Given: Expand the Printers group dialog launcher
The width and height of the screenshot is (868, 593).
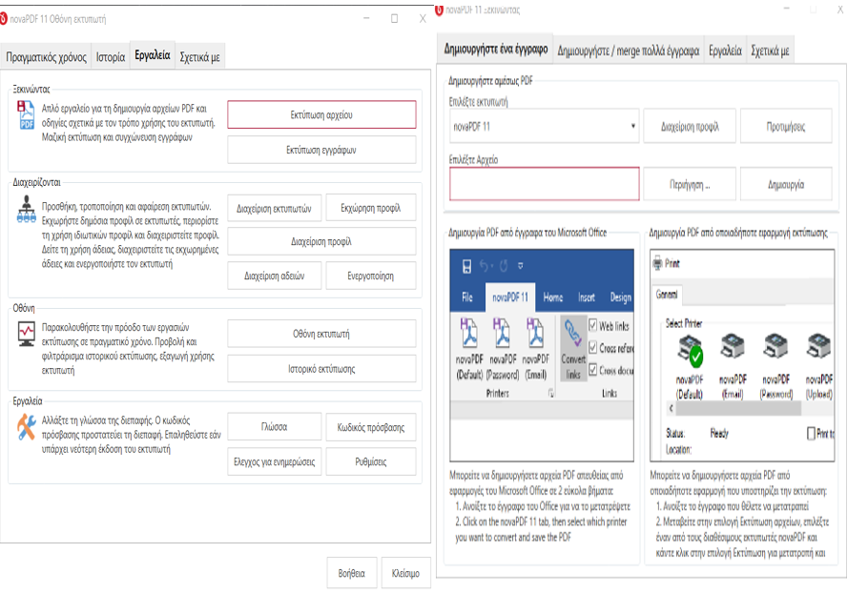Looking at the screenshot, I should coord(550,394).
